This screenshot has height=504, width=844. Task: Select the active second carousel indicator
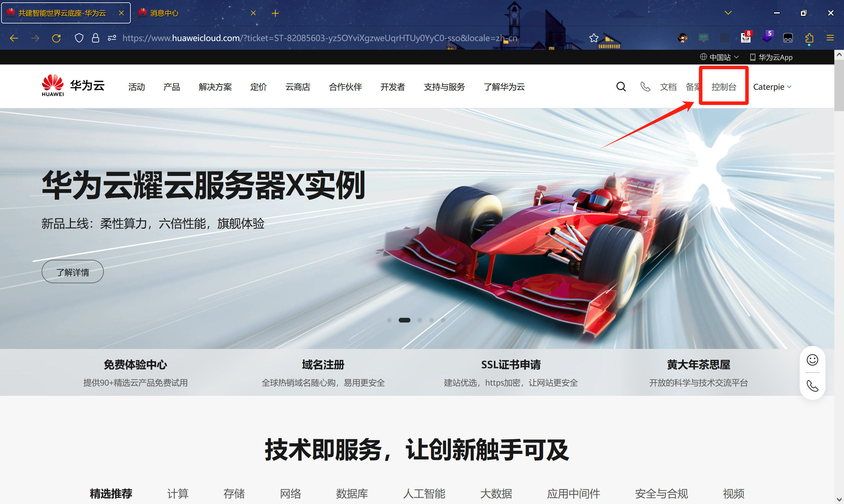point(404,320)
